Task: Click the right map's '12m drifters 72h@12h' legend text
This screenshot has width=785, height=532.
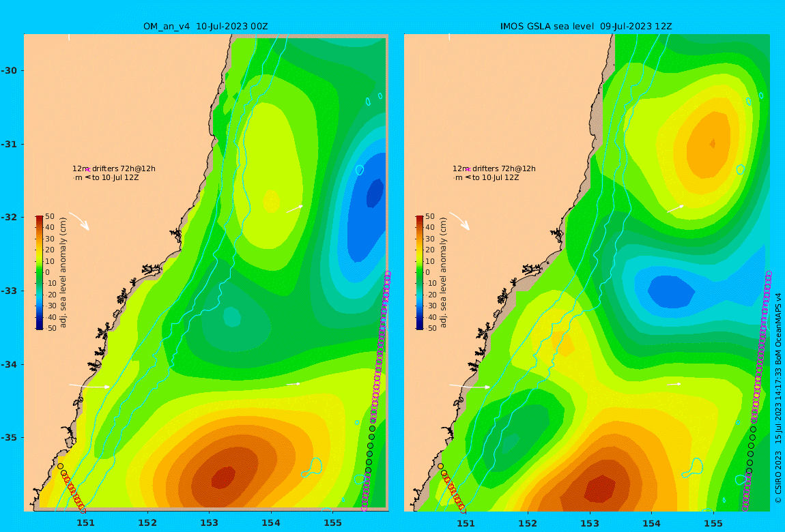Action: [x=494, y=168]
